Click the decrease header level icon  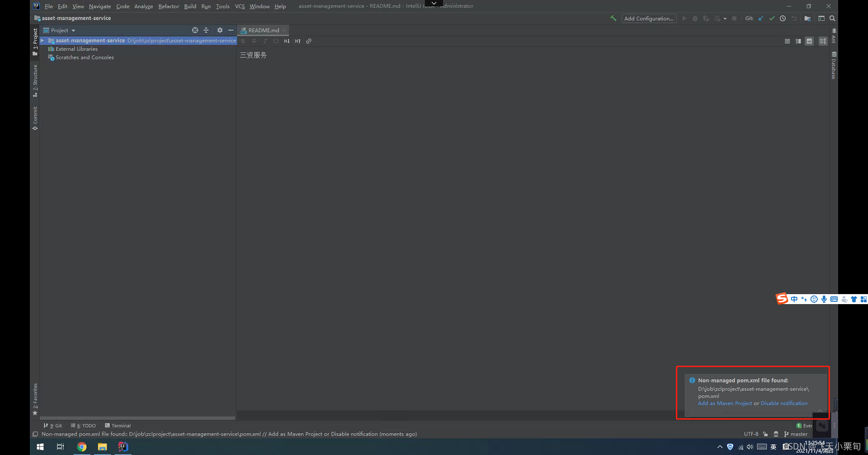287,41
